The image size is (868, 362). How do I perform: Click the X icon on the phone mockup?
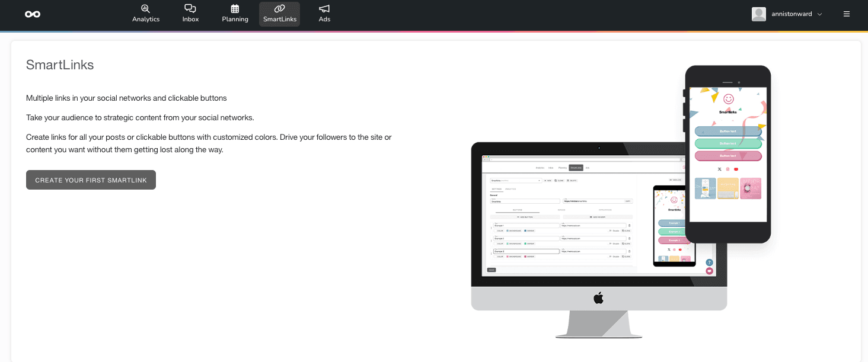tap(719, 169)
